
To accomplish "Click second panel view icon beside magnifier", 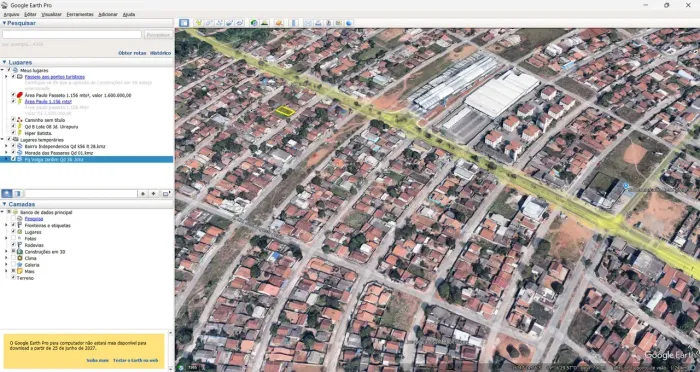I will pyautogui.click(x=17, y=193).
